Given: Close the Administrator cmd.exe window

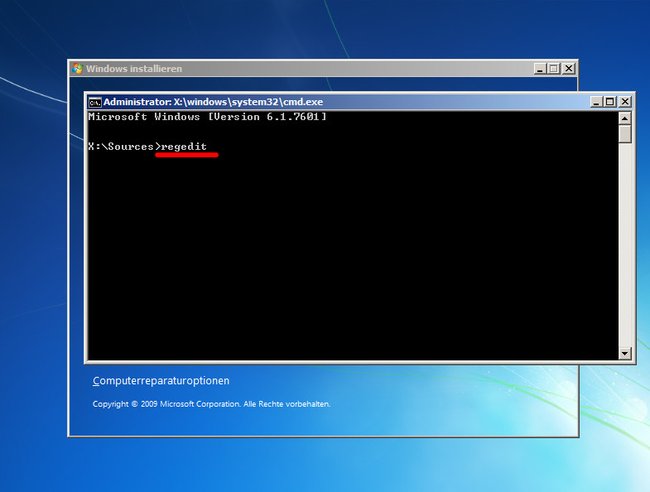Looking at the screenshot, I should tap(625, 102).
